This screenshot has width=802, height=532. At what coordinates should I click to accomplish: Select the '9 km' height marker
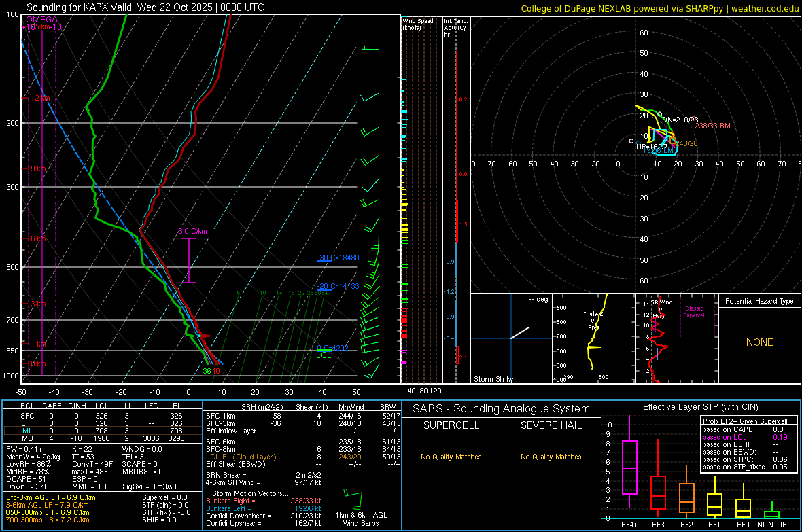[38, 169]
